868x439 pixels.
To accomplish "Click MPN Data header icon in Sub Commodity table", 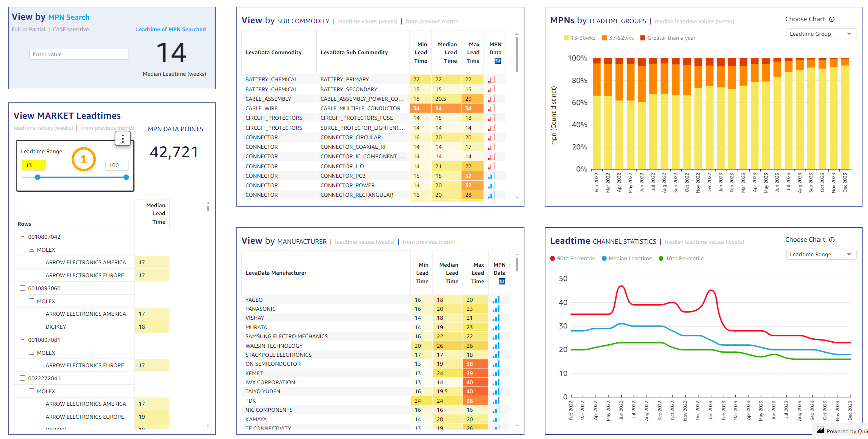I will pos(497,61).
